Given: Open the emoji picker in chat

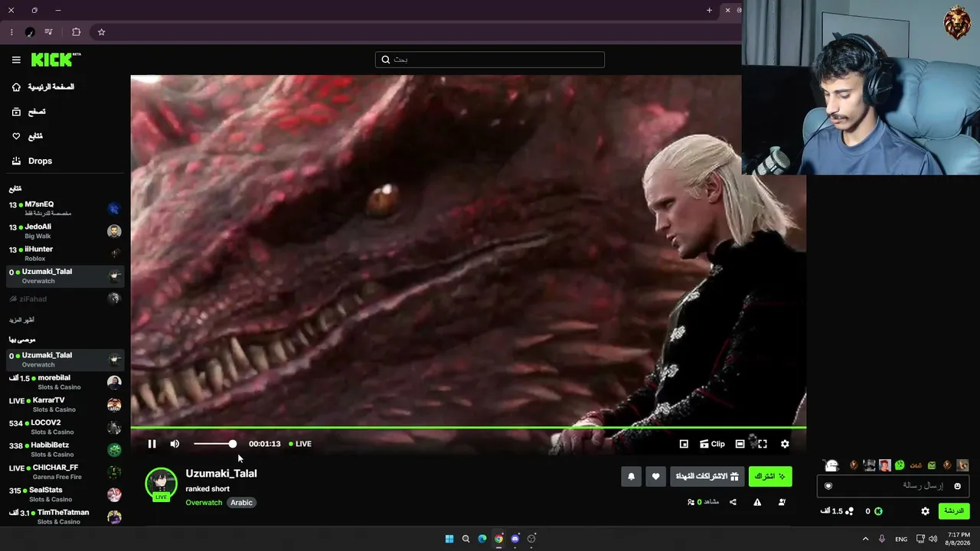Looking at the screenshot, I should click(x=957, y=486).
